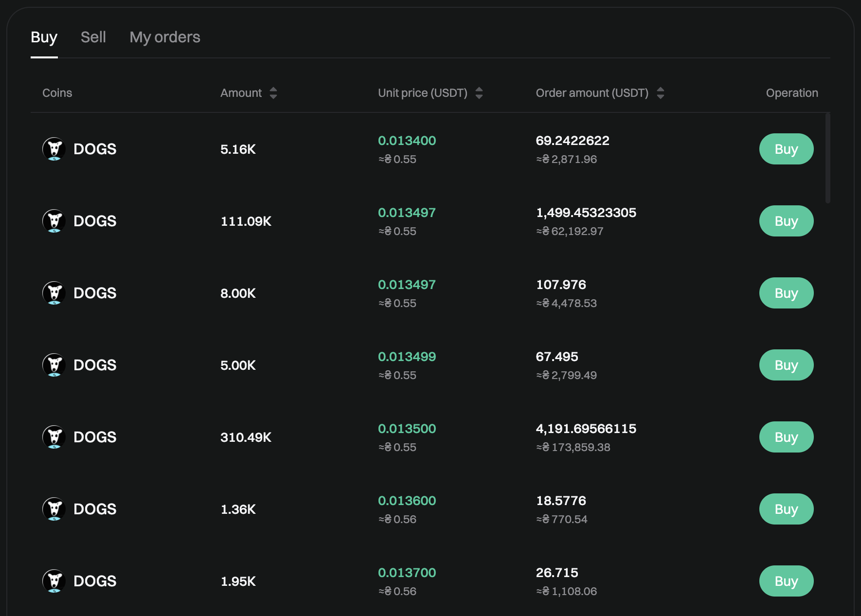Click unit price 0.013600

(407, 501)
